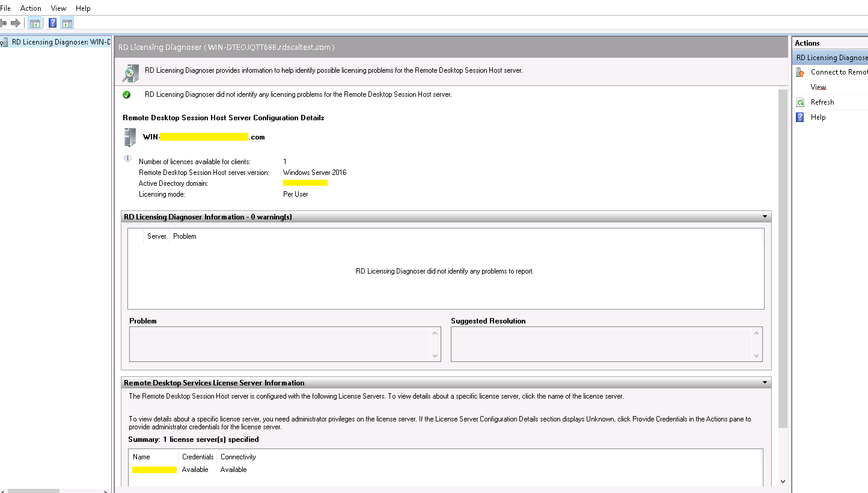The width and height of the screenshot is (868, 493).
Task: Toggle the Show/Hide Action Pane toolbar button
Action: (x=67, y=23)
